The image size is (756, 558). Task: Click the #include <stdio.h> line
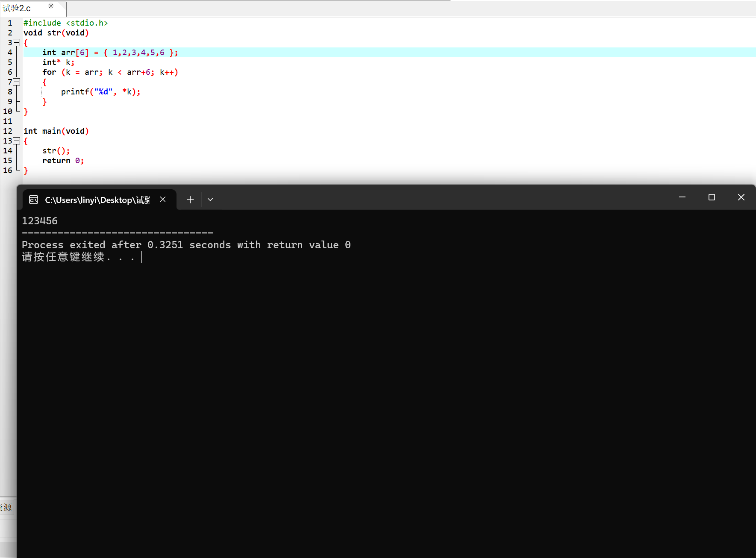tap(65, 23)
